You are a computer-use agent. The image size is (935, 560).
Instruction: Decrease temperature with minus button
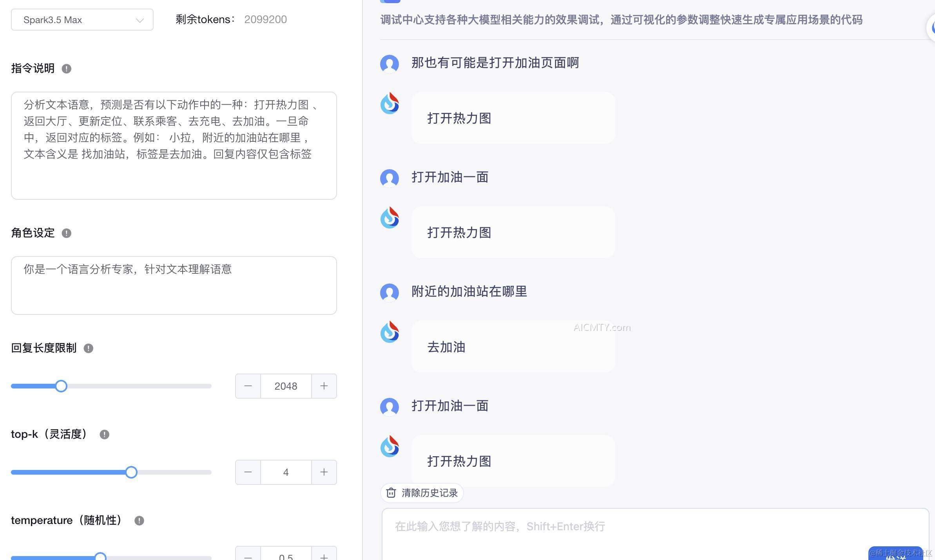(248, 554)
